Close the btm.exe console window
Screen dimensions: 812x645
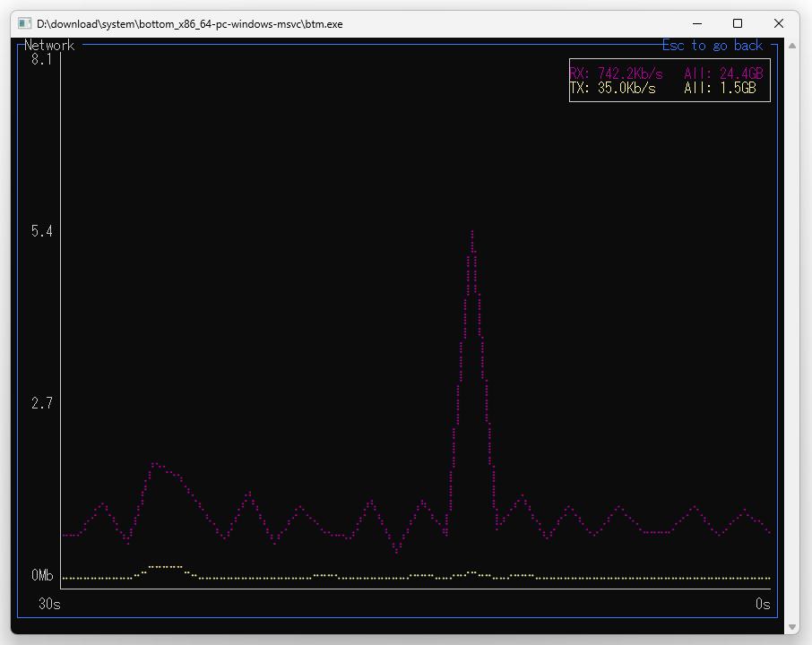coord(778,24)
